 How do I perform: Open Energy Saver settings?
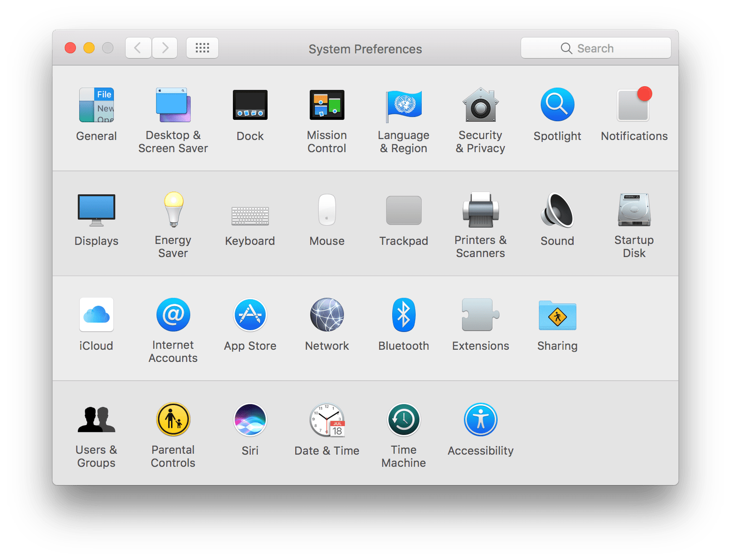click(173, 210)
